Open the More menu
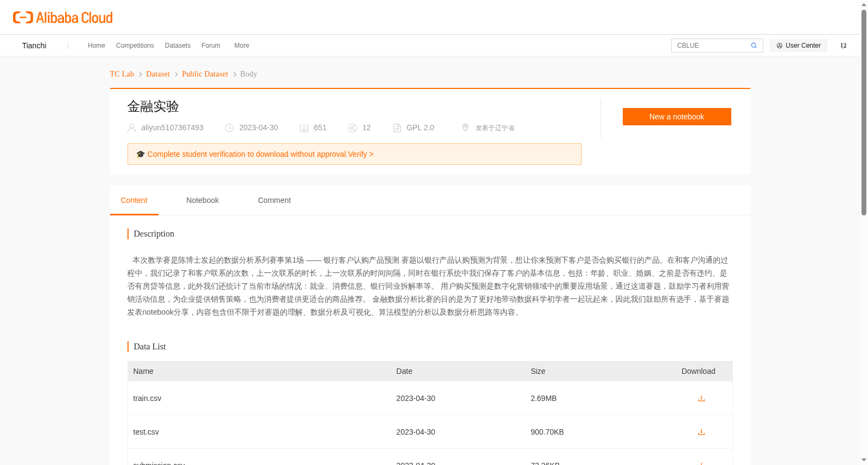868x465 pixels. (241, 46)
